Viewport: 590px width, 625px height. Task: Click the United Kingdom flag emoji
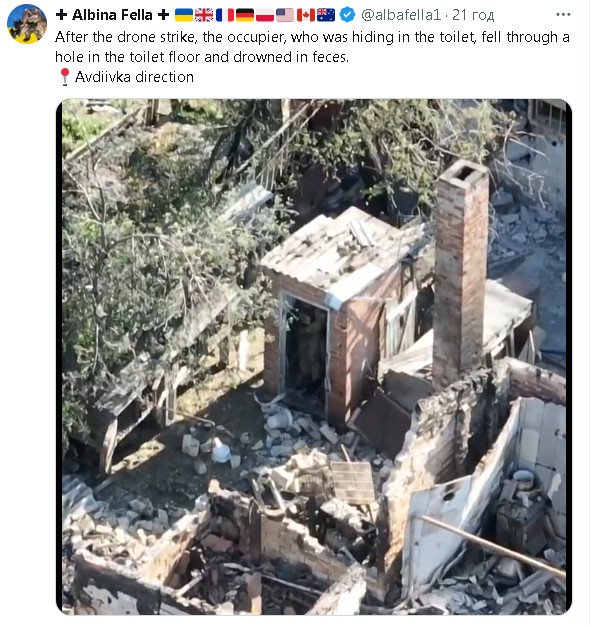(x=204, y=15)
